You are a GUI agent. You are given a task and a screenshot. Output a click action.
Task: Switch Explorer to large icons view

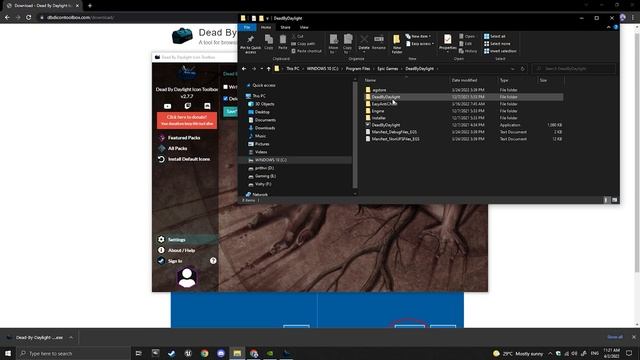point(614,200)
